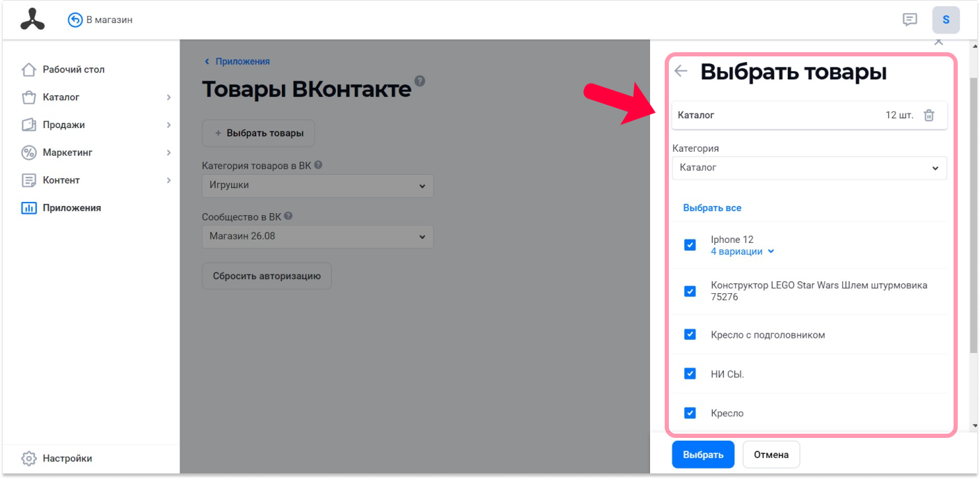Click the Каталог shopping bag icon
The height and width of the screenshot is (479, 980).
click(x=29, y=97)
